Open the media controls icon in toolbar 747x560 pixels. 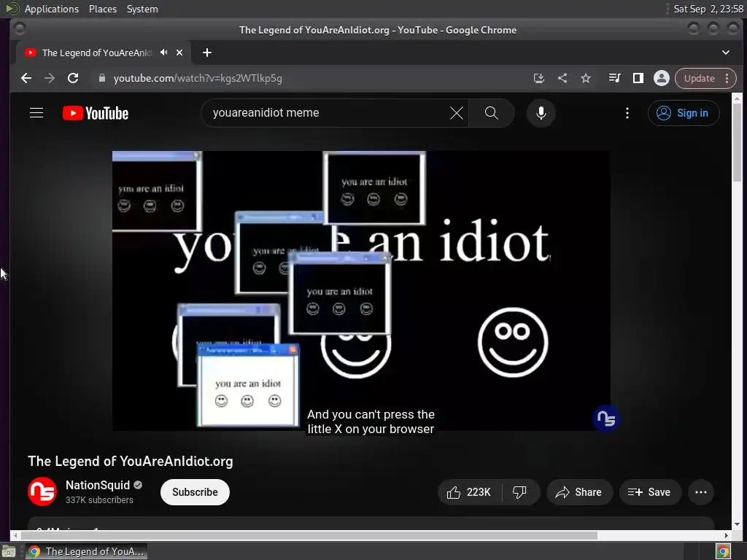pyautogui.click(x=614, y=78)
